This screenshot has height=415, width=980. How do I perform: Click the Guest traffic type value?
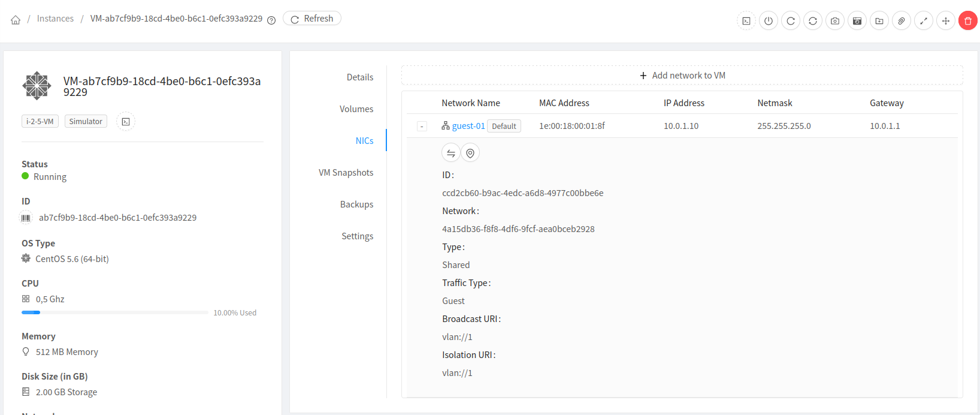click(453, 301)
